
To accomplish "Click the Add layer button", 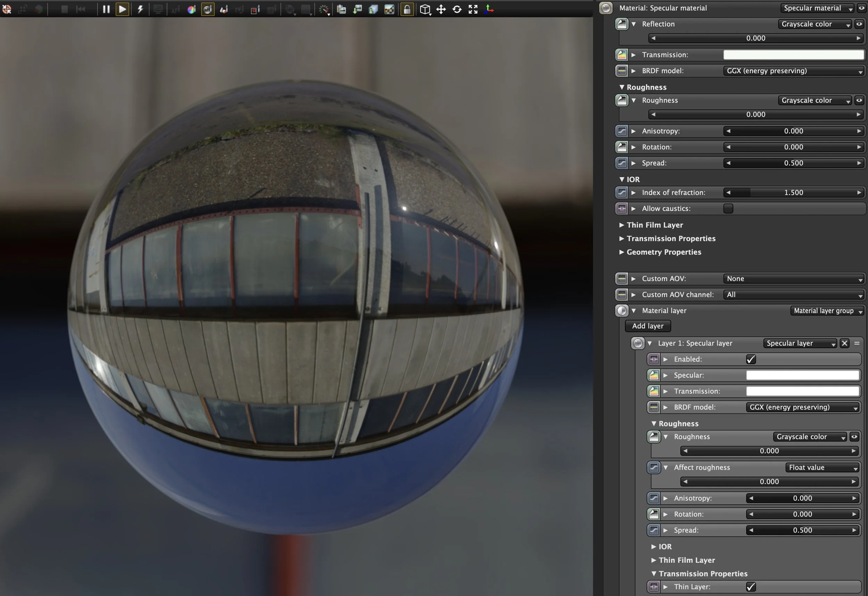I will (648, 326).
